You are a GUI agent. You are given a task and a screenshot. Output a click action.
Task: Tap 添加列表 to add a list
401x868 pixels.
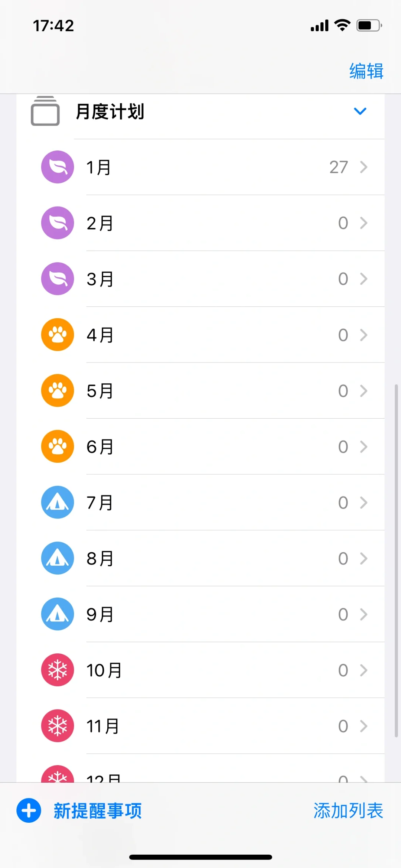[348, 810]
